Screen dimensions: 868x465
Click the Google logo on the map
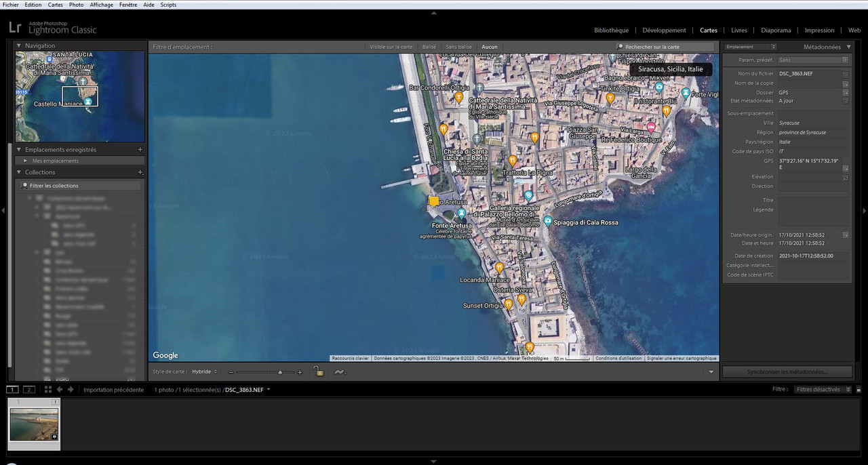(165, 355)
